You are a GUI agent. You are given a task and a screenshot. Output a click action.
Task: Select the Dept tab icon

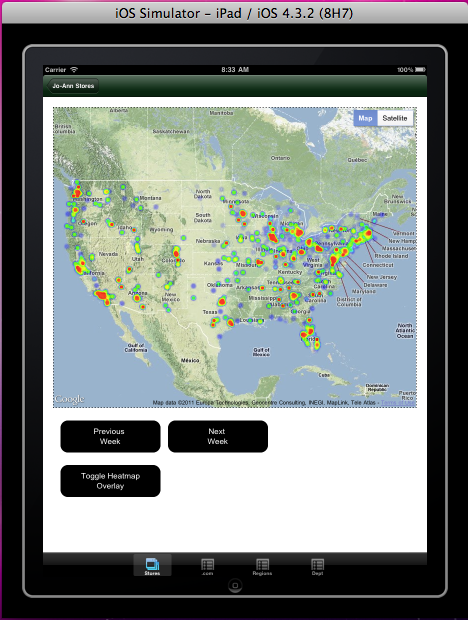pyautogui.click(x=317, y=566)
